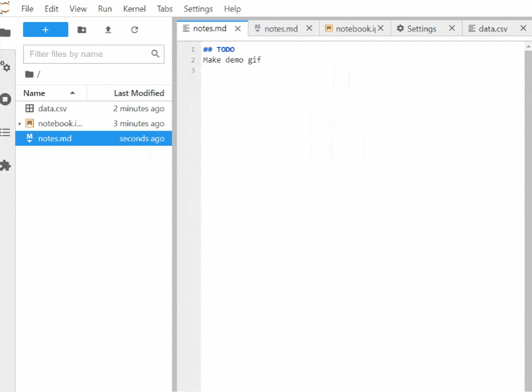Click the spreadsheet icon next to data.csv

(29, 108)
